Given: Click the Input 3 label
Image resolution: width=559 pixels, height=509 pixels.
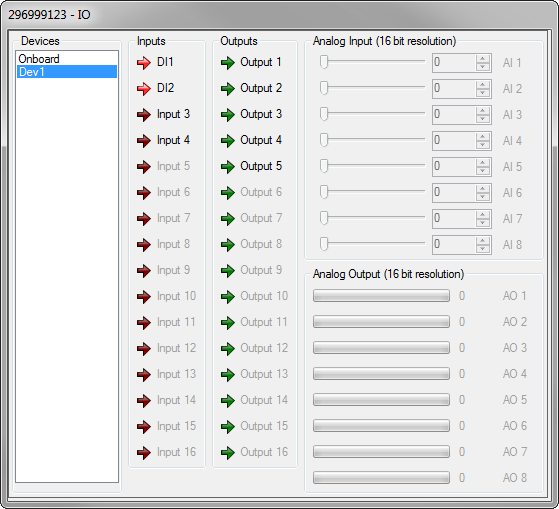Looking at the screenshot, I should 173,114.
